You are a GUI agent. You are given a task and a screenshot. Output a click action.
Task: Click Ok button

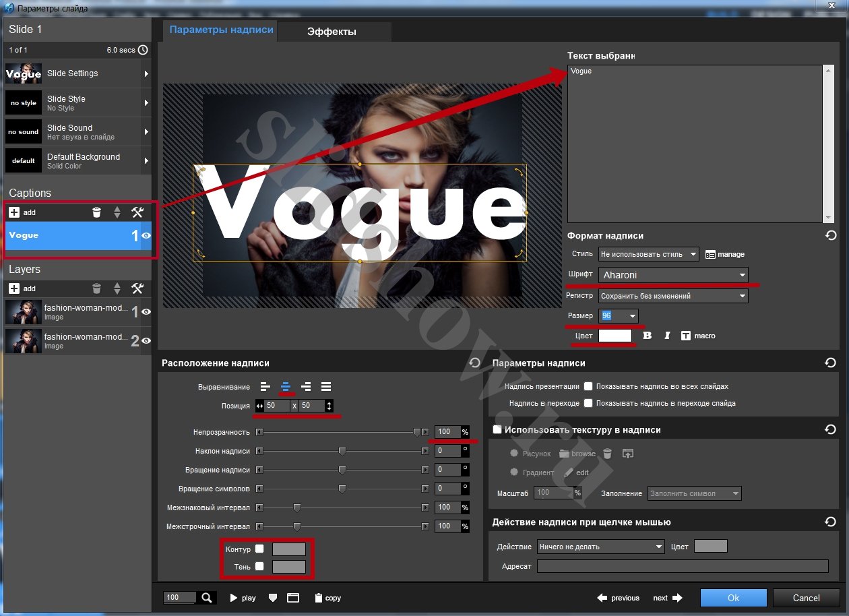click(733, 598)
